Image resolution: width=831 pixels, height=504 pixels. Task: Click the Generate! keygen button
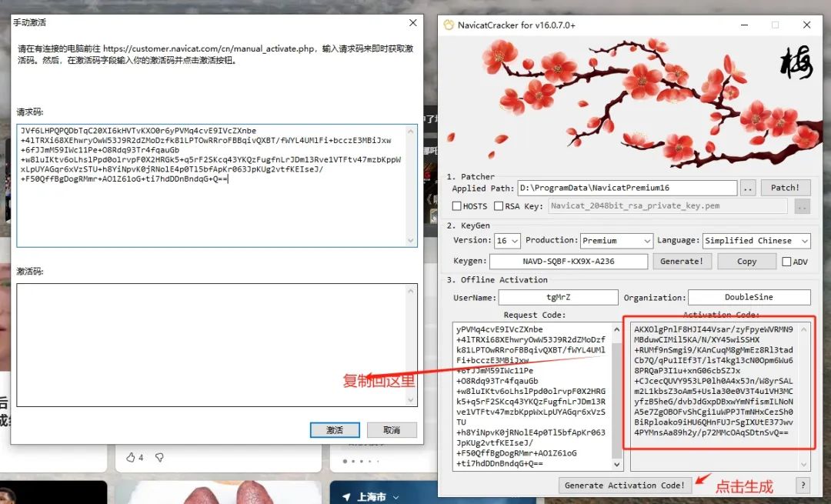point(682,262)
